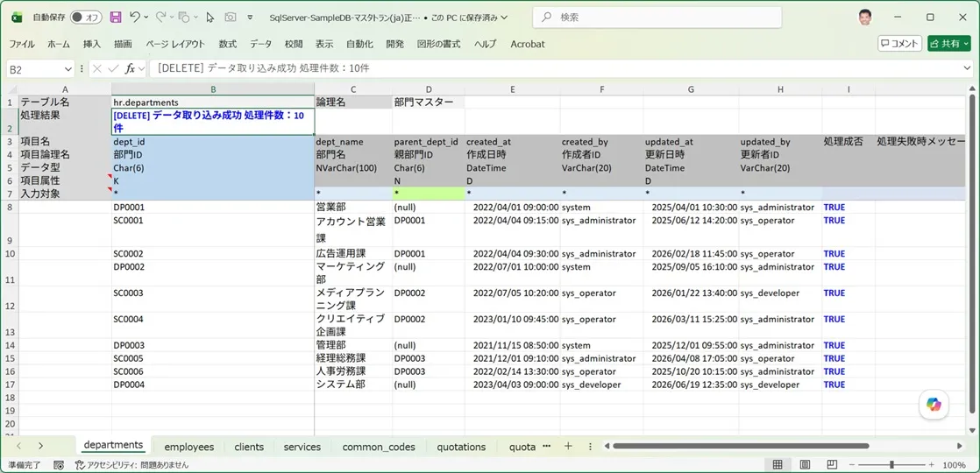The width and height of the screenshot is (980, 473).
Task: Click cell reading 営業部
Action: 353,207
